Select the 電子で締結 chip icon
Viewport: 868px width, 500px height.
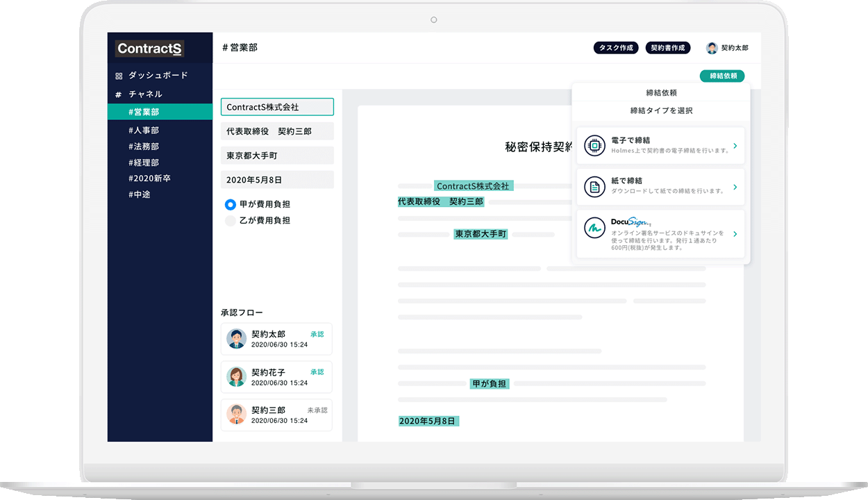pyautogui.click(x=594, y=144)
